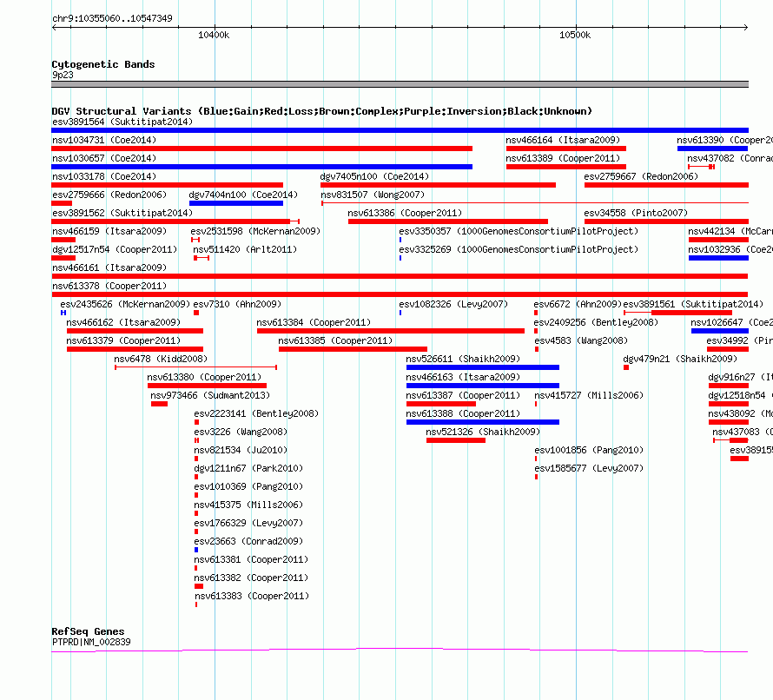
Task: Click nsv511420 (Arlt2011) label
Action: 245,249
